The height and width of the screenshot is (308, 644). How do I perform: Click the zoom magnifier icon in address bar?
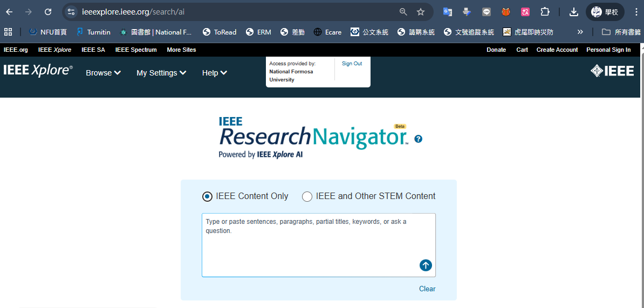(x=403, y=12)
